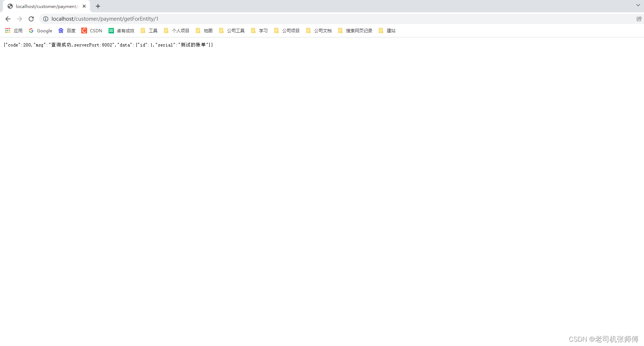
Task: Open a new browser tab
Action: (98, 6)
